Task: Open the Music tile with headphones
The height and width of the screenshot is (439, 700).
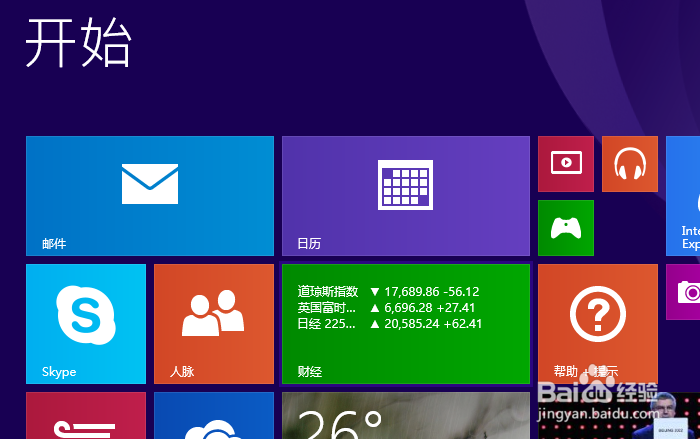Action: pos(630,164)
